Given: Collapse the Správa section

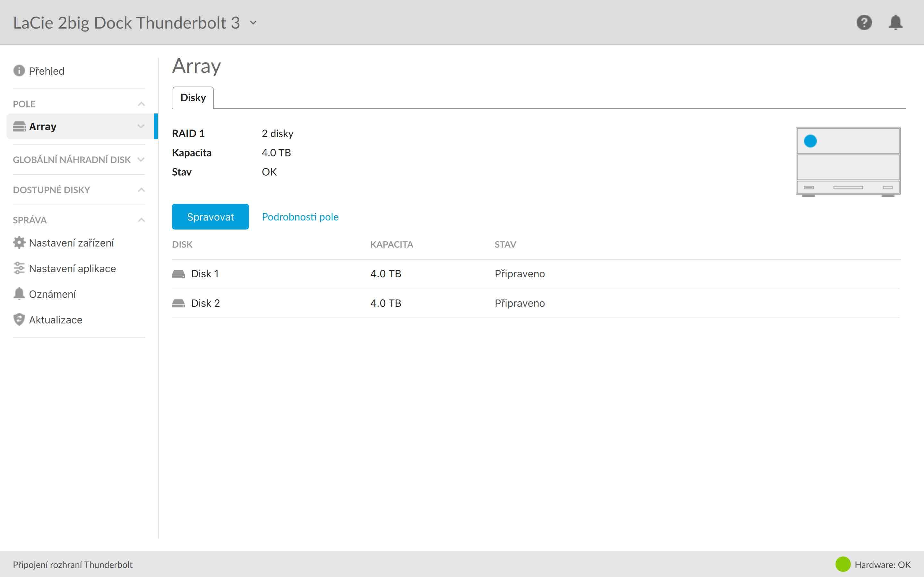Looking at the screenshot, I should tap(141, 220).
